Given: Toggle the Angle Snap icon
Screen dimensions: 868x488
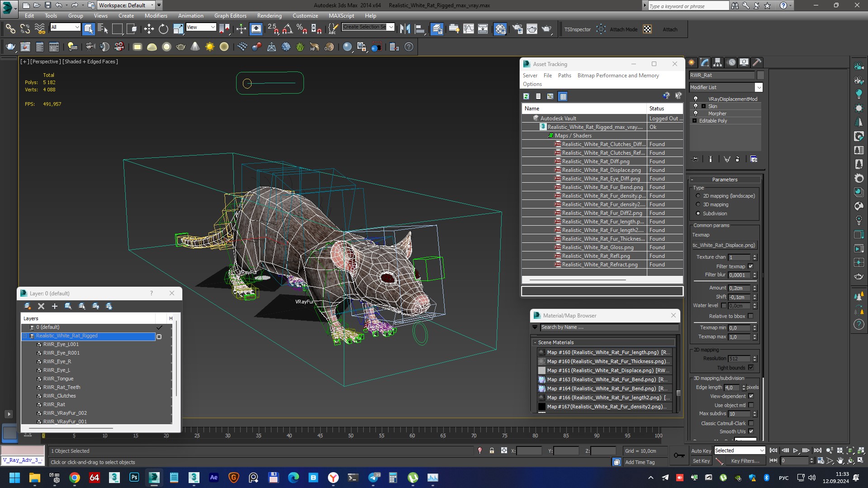Looking at the screenshot, I should click(x=287, y=29).
